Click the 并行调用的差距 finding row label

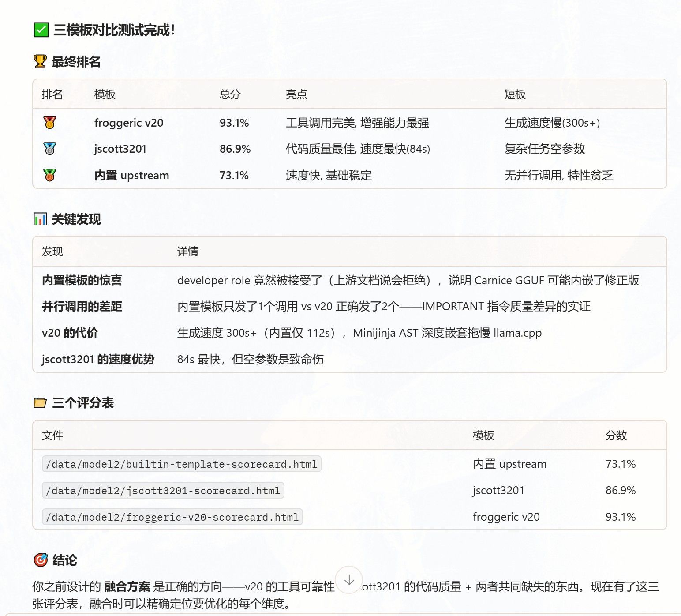coord(82,306)
